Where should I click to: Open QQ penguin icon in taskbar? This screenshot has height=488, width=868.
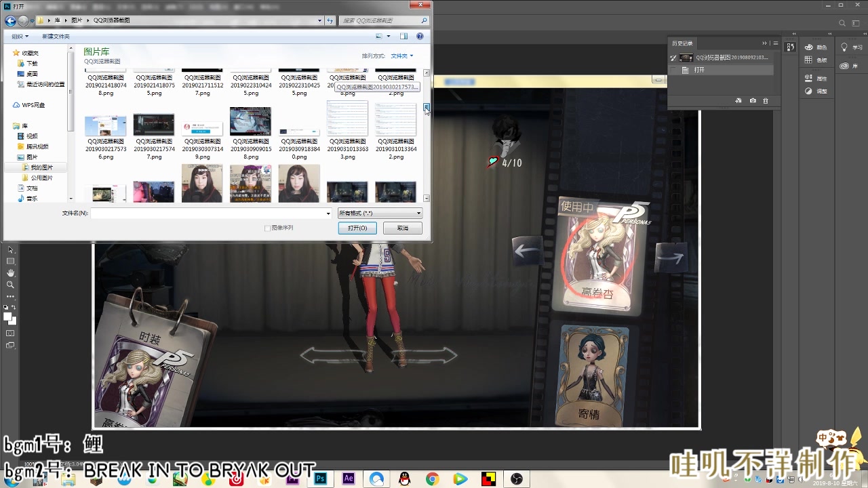click(x=404, y=479)
